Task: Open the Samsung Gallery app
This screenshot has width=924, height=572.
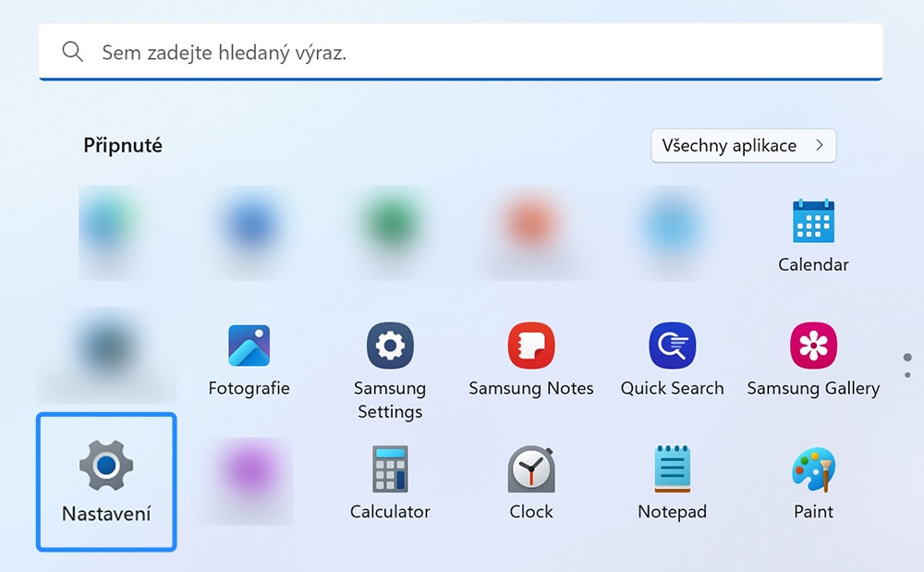Action: point(813,346)
